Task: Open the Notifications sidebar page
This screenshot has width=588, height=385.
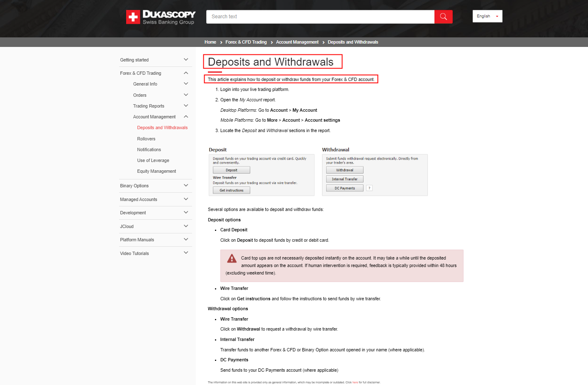Action: [x=149, y=149]
